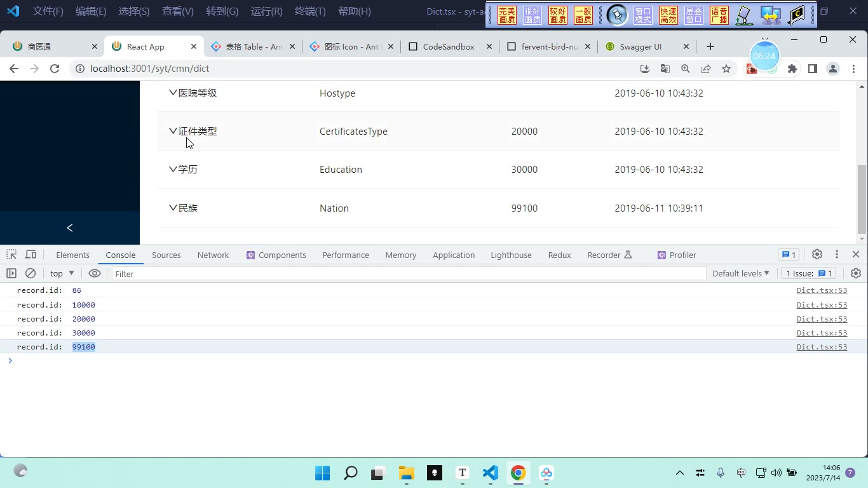Click the 1 Issue button

pos(809,273)
